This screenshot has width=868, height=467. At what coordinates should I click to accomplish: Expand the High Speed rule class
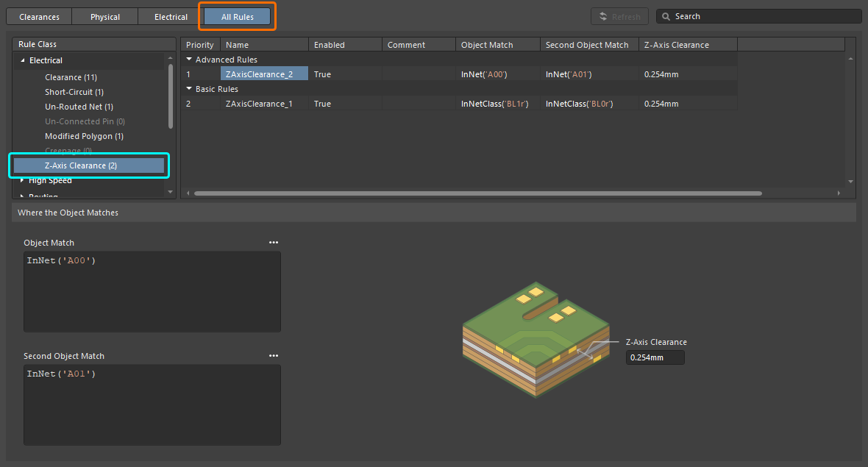(22, 180)
